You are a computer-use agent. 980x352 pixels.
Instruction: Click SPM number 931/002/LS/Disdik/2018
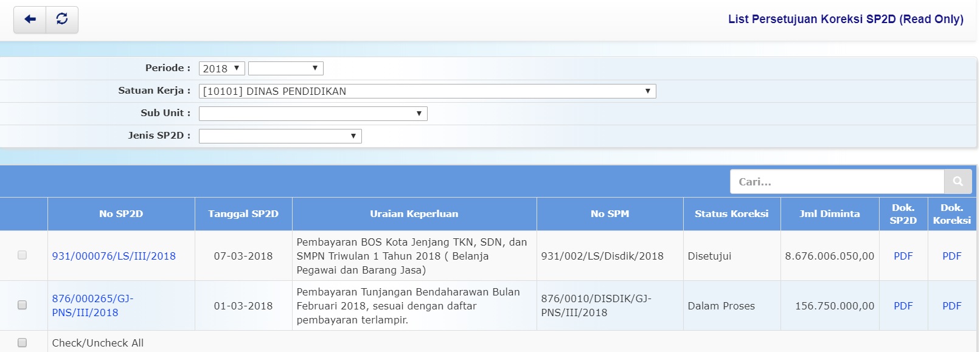click(x=602, y=256)
